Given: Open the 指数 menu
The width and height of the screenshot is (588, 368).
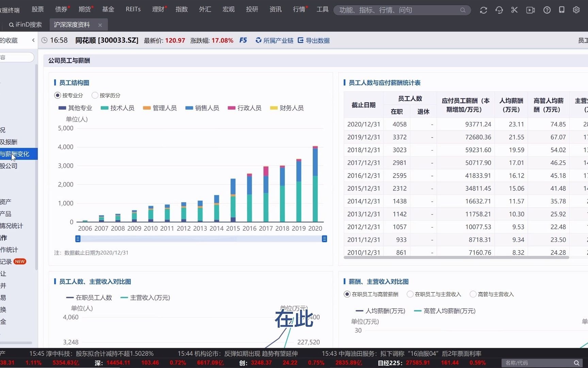Looking at the screenshot, I should point(182,10).
